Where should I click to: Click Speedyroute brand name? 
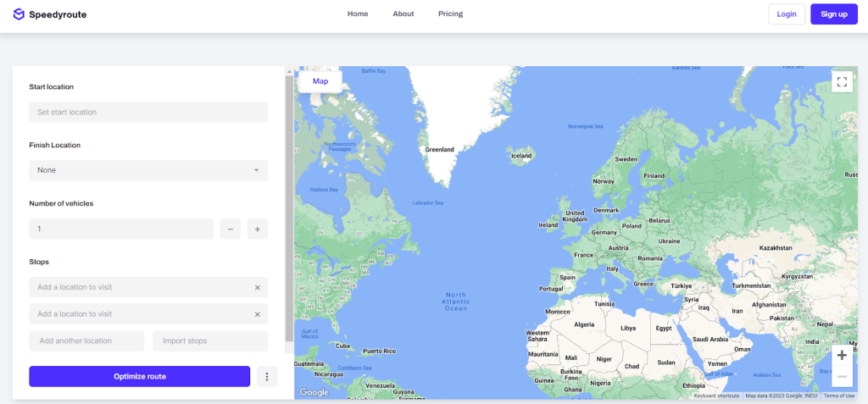pyautogui.click(x=58, y=14)
